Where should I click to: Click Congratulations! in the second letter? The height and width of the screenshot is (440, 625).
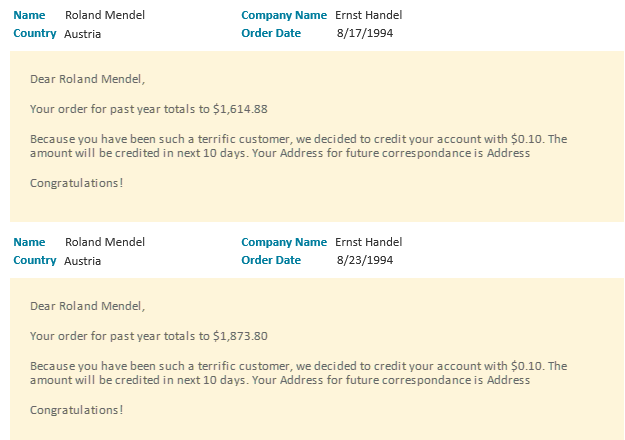point(77,410)
